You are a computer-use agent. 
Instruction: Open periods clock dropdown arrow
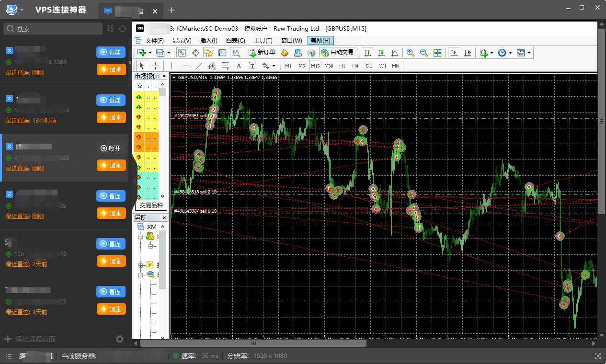[510, 53]
